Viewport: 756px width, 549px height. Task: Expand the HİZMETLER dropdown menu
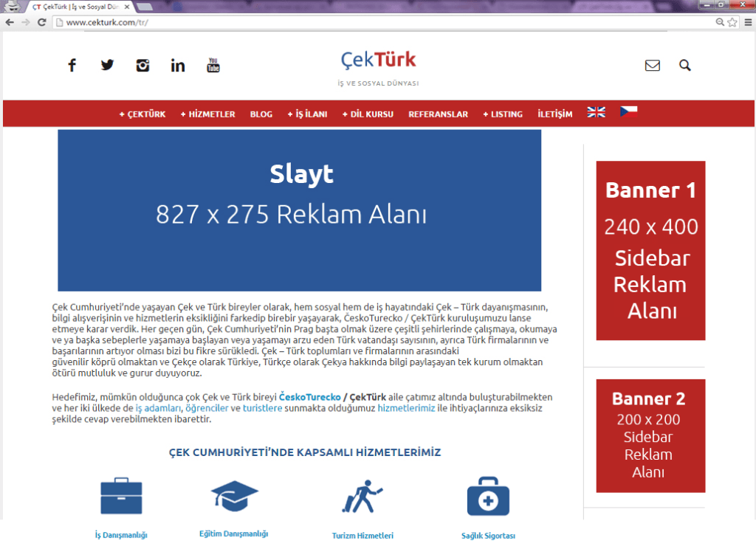[207, 114]
